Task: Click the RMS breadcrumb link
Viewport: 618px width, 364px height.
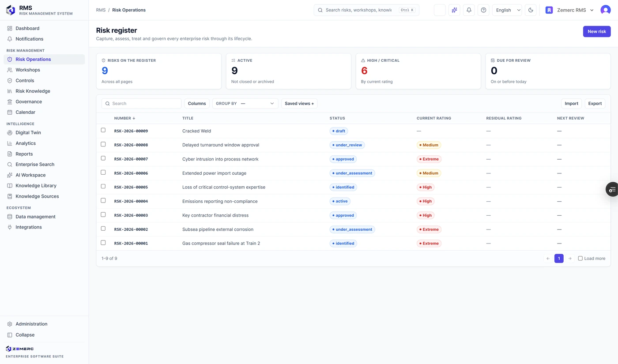Action: pyautogui.click(x=101, y=10)
